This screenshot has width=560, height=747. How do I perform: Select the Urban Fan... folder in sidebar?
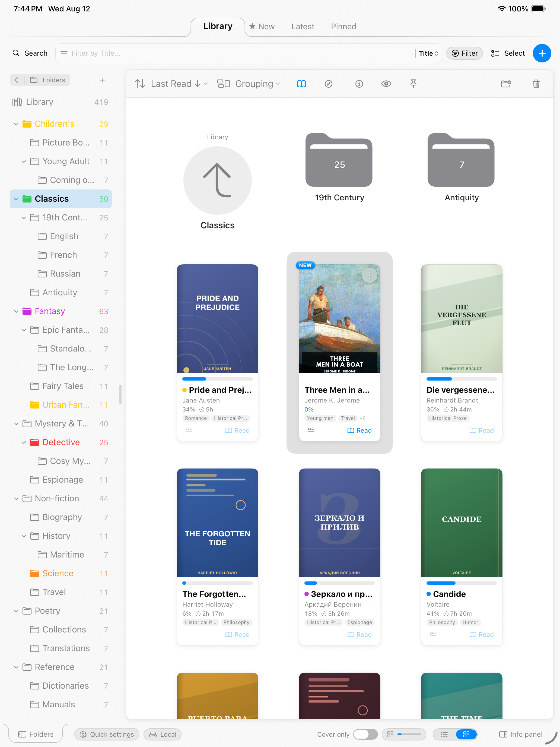(x=61, y=405)
